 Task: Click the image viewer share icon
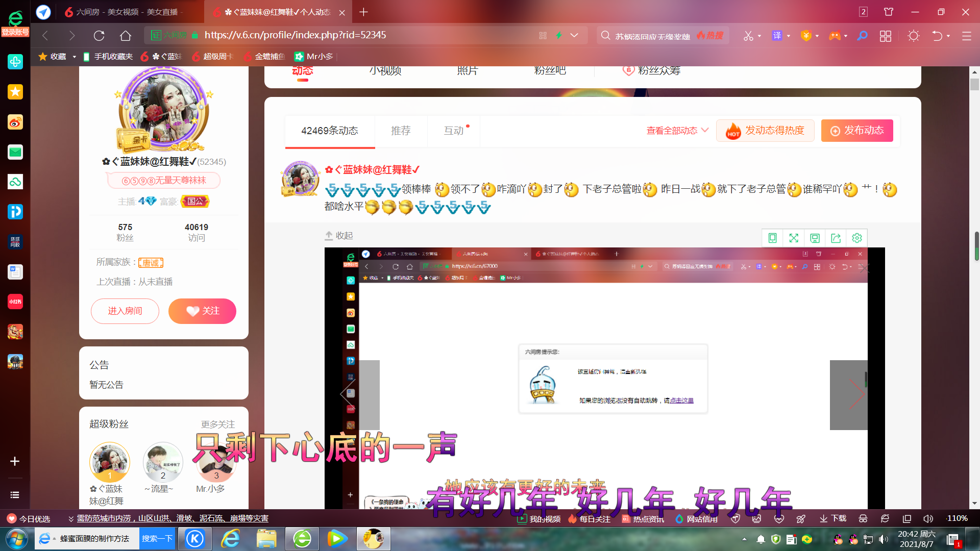(836, 238)
